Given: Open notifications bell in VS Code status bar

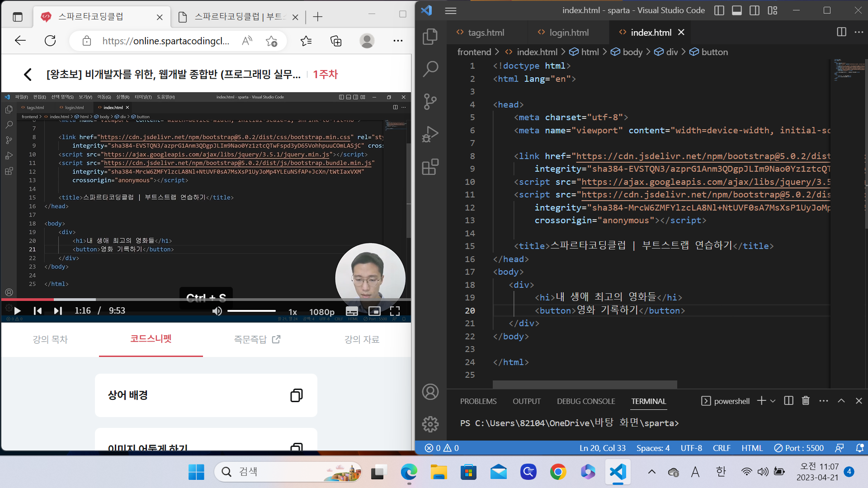Looking at the screenshot, I should click(859, 448).
